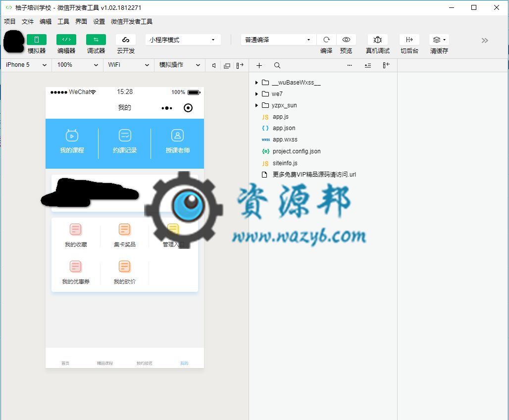The width and height of the screenshot is (509, 420).
Task: Tap the mini program close circle button
Action: coord(188,108)
